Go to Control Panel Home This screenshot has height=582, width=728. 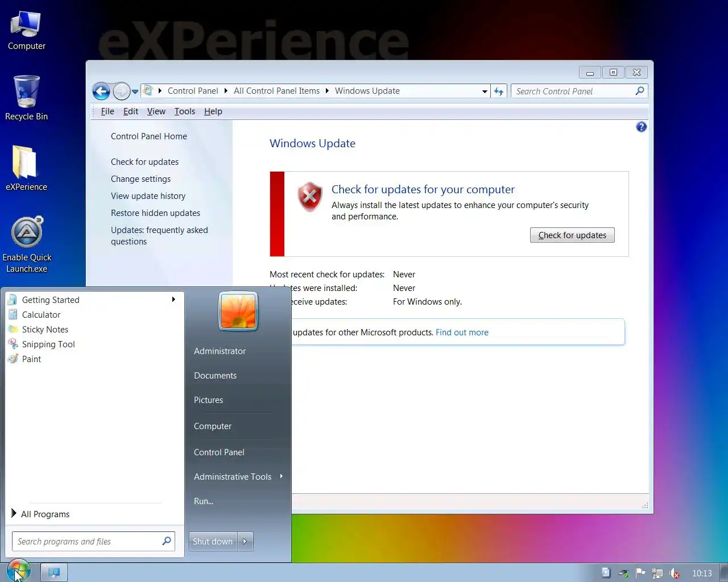point(149,136)
